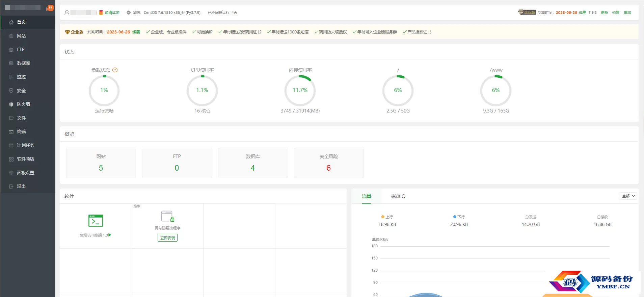Open the 网站 overview card showing 5
Screen dimensions: 644x297
[x=101, y=163]
